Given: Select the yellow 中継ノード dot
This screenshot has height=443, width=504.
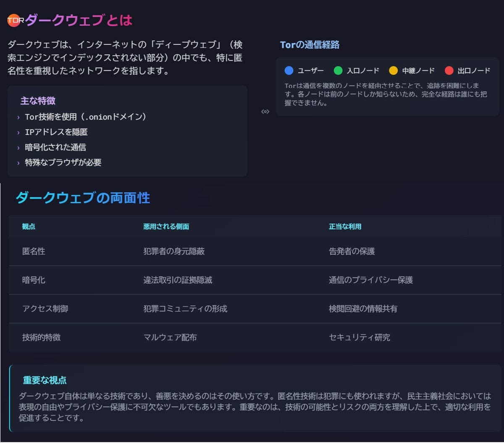Looking at the screenshot, I should [x=393, y=71].
